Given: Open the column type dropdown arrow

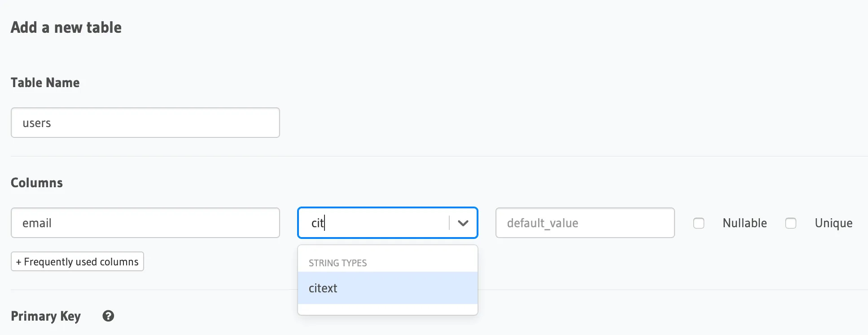Looking at the screenshot, I should coord(463,223).
